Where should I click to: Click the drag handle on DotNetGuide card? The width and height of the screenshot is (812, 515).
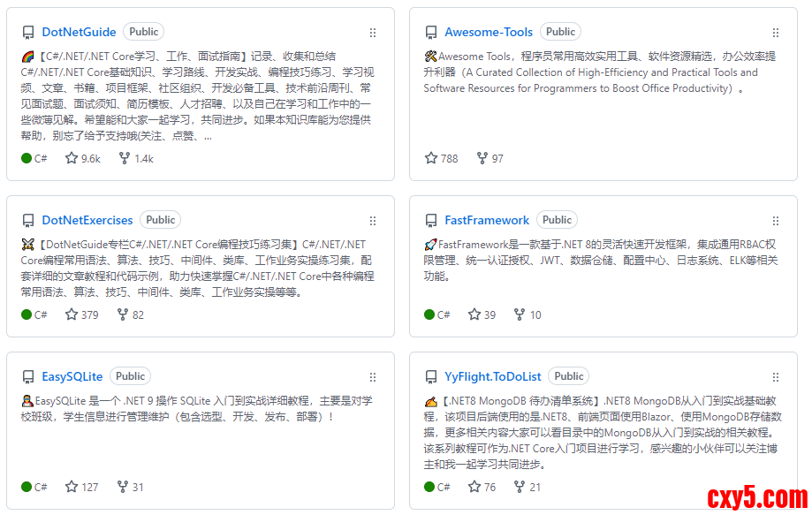click(372, 33)
